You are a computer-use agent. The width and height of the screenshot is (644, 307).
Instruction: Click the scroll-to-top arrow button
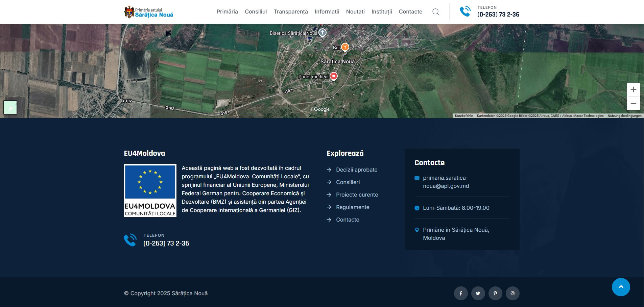621,287
